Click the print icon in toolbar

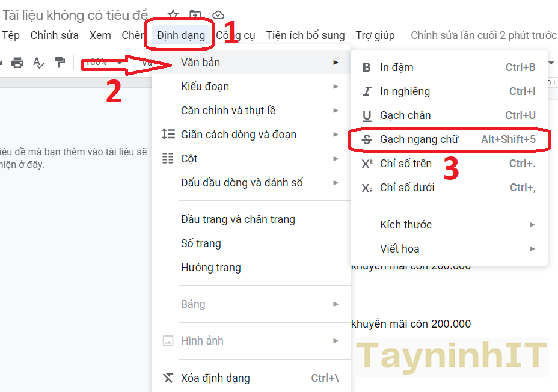coord(17,63)
